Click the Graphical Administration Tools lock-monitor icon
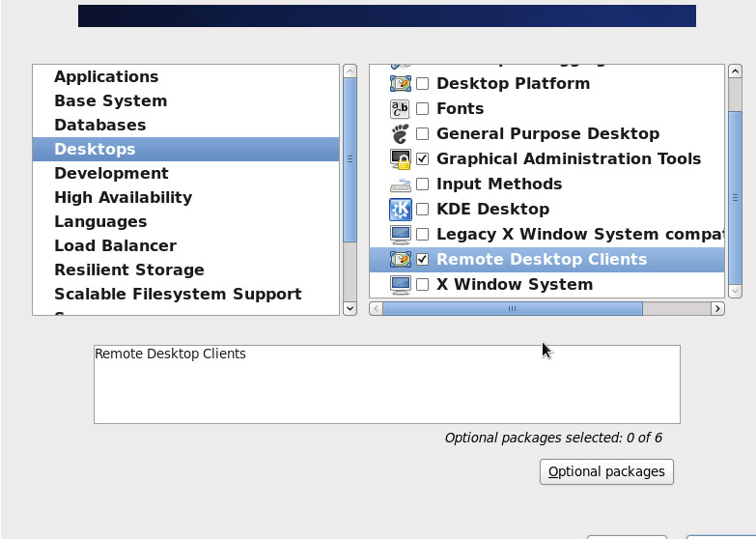 [400, 158]
